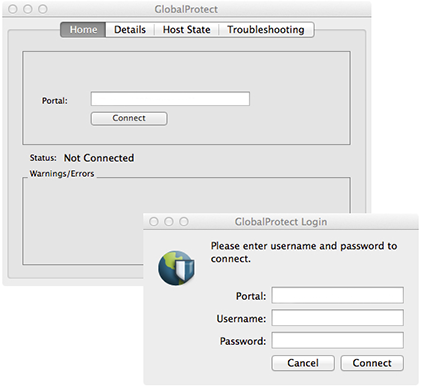Click Connect in the Login dialog
This screenshot has width=424, height=392.
coord(372,363)
